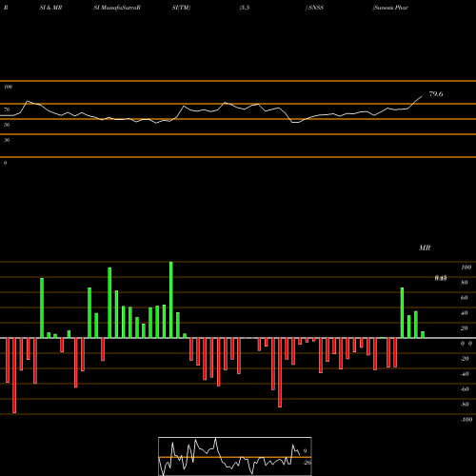The image size is (476, 476).
Task: Click the '(Sunesis Phar' company name text
Action: (390, 8)
